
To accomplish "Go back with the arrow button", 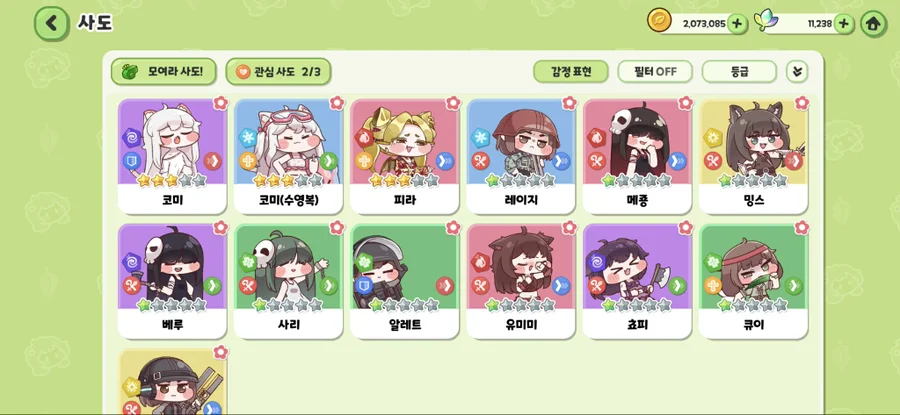I will coord(52,24).
